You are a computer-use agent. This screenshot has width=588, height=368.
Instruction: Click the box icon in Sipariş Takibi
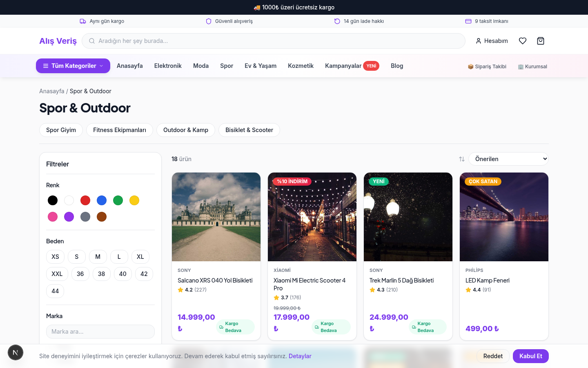[x=470, y=67]
